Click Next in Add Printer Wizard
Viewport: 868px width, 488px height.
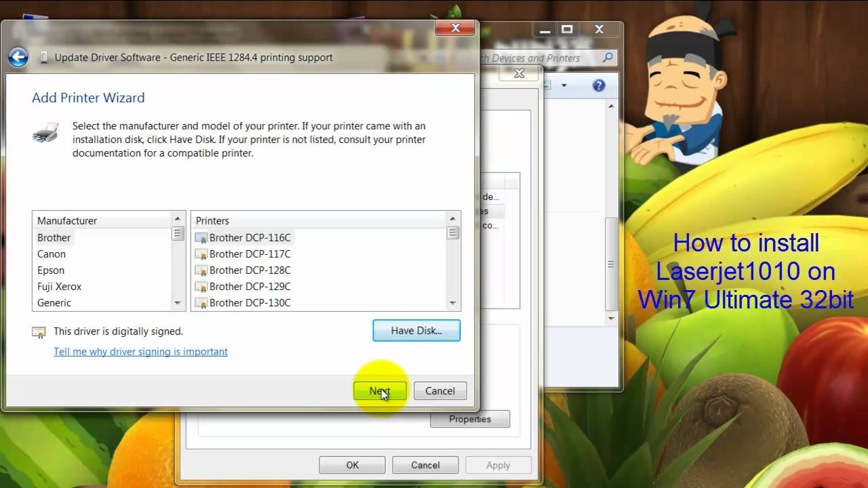[380, 391]
